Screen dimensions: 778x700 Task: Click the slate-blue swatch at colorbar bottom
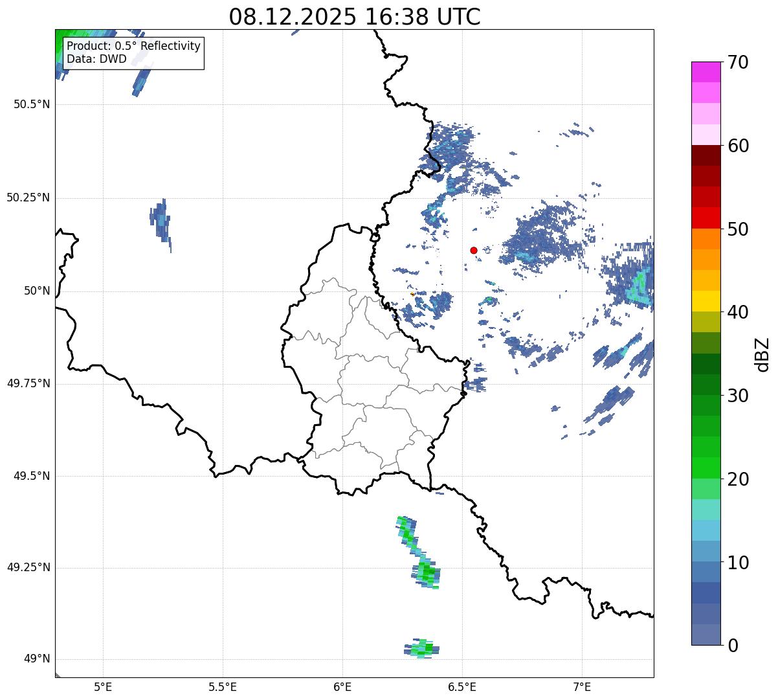pos(706,635)
